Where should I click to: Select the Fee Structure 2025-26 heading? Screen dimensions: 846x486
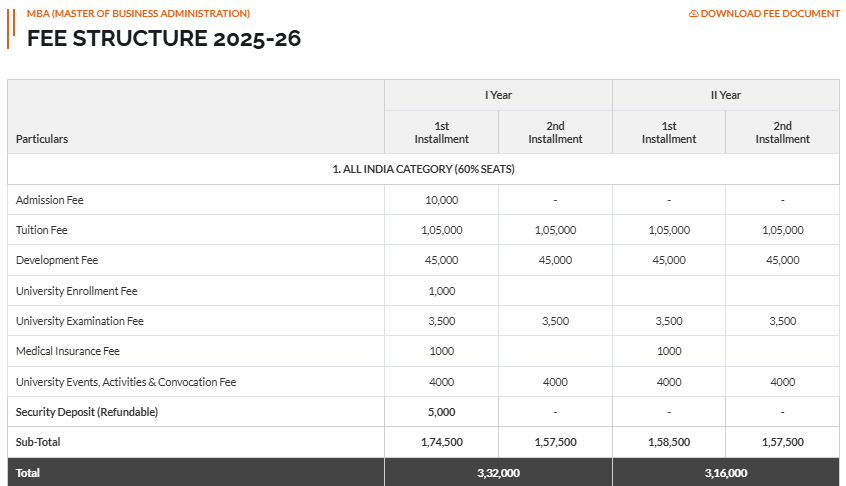pyautogui.click(x=164, y=39)
